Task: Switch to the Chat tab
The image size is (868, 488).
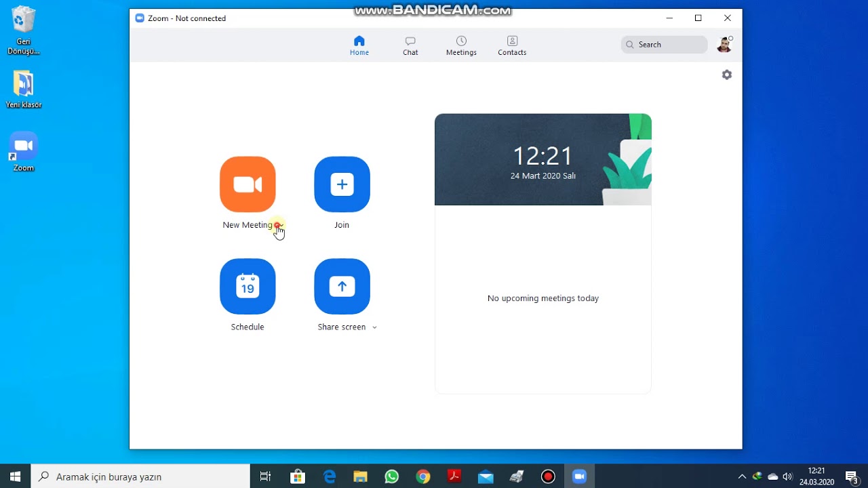Action: pos(410,45)
